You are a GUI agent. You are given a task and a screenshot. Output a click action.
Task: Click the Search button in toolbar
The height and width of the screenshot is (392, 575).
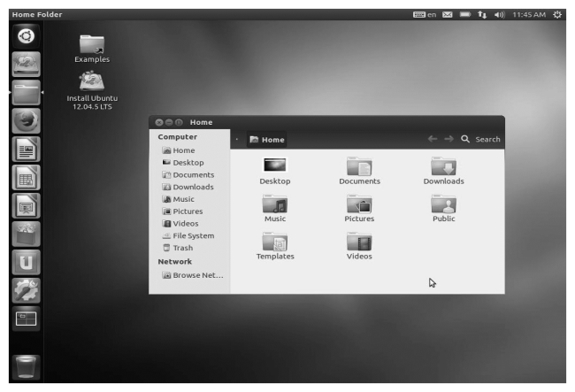pos(480,139)
